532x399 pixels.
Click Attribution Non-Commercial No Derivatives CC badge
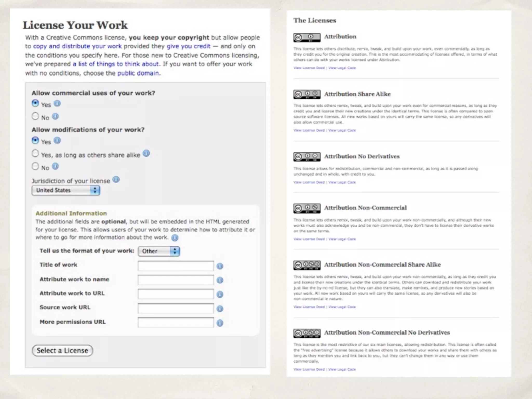(307, 333)
